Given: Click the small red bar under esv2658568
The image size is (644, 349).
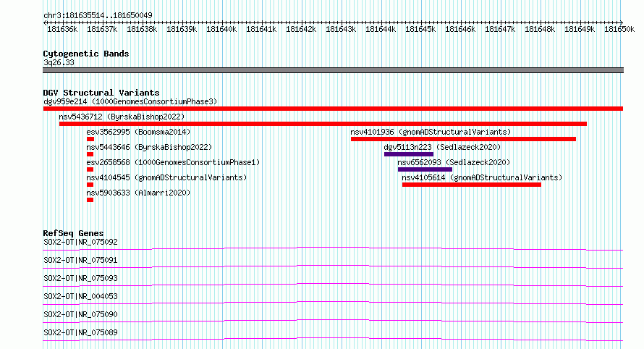Looking at the screenshot, I should click(90, 169).
